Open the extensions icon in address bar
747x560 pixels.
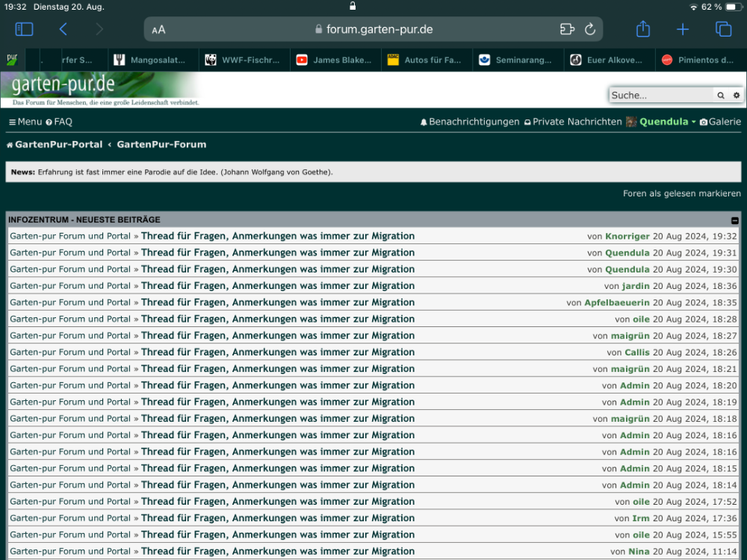tap(567, 30)
